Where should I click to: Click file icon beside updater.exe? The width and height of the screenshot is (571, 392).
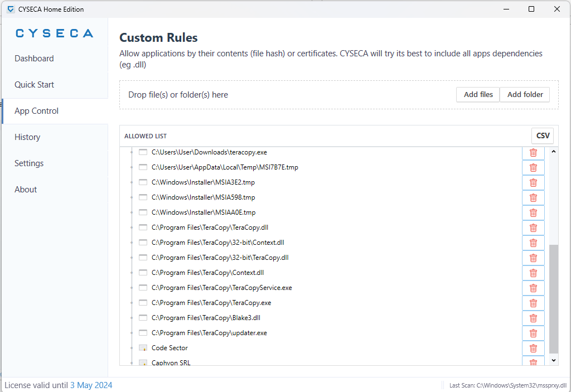(x=143, y=333)
